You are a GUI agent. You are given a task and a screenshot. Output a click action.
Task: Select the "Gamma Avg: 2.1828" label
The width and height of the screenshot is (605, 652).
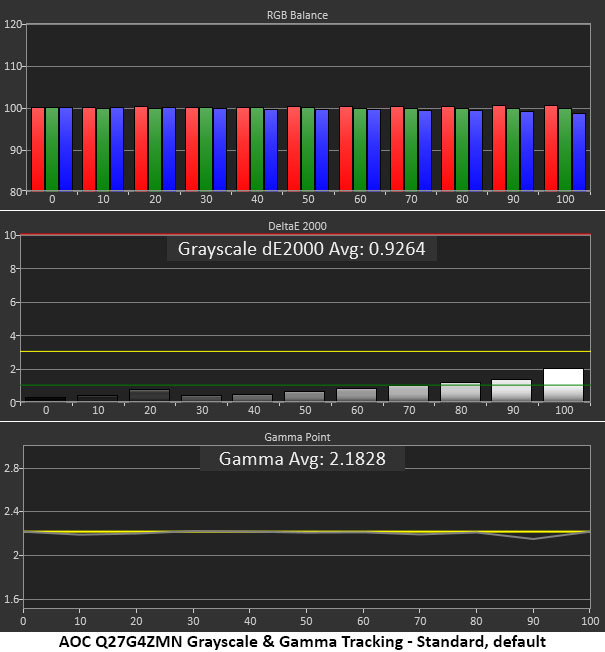tap(302, 459)
